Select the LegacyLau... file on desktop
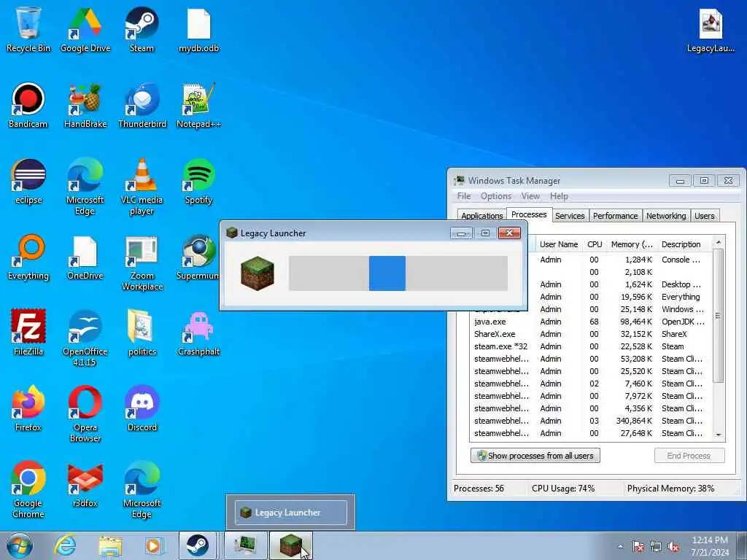Screen dimensions: 747x560 pos(711,29)
